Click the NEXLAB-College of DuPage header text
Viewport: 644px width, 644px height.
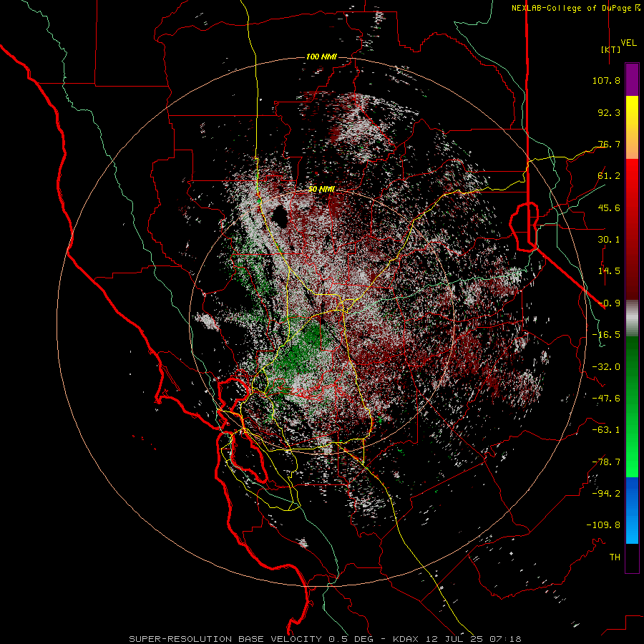575,8
